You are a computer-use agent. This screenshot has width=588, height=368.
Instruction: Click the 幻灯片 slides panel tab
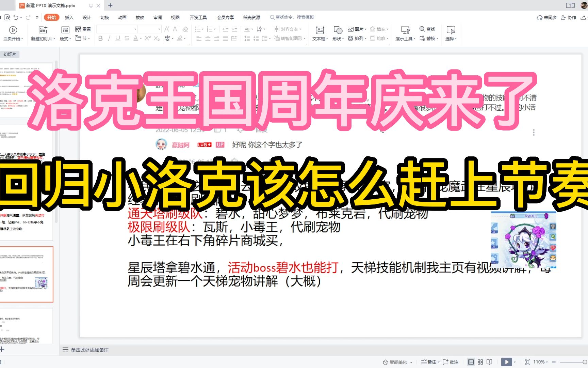(x=10, y=55)
